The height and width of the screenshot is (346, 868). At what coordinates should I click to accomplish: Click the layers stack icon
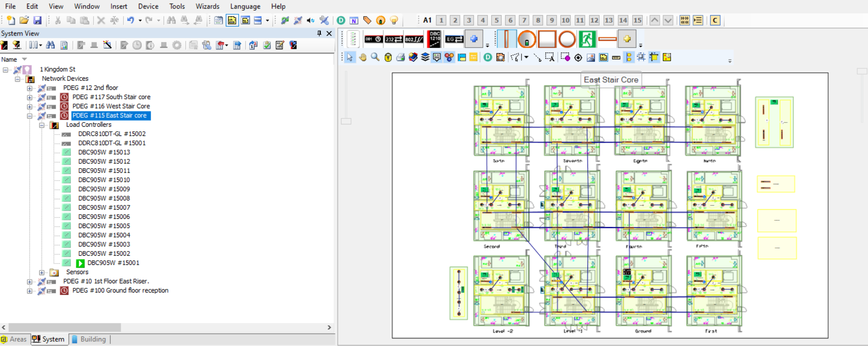[425, 57]
